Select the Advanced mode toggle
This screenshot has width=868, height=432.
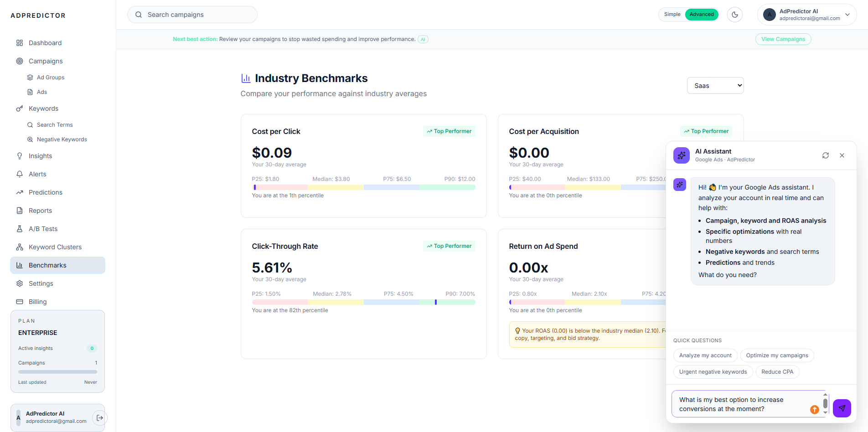(702, 15)
